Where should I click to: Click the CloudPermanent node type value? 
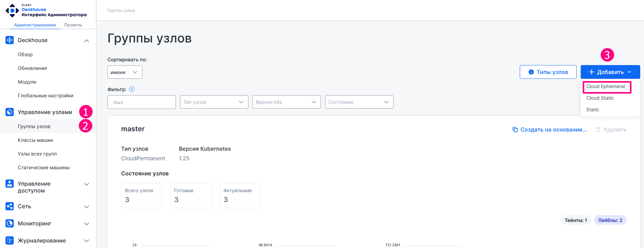point(143,158)
